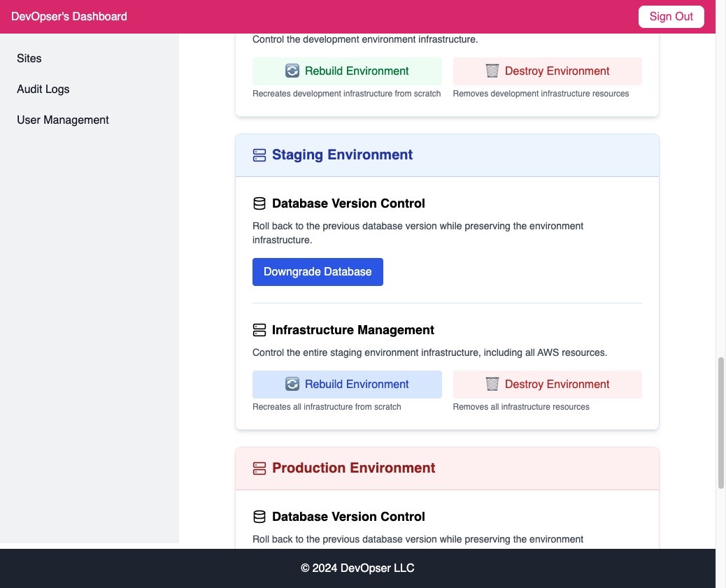The width and height of the screenshot is (726, 588).
Task: Click the Sign Out button
Action: pos(671,17)
